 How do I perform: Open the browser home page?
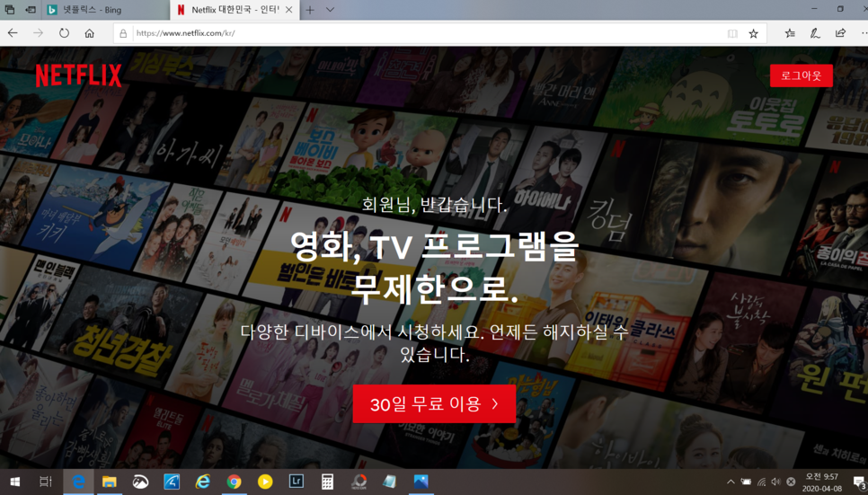90,33
